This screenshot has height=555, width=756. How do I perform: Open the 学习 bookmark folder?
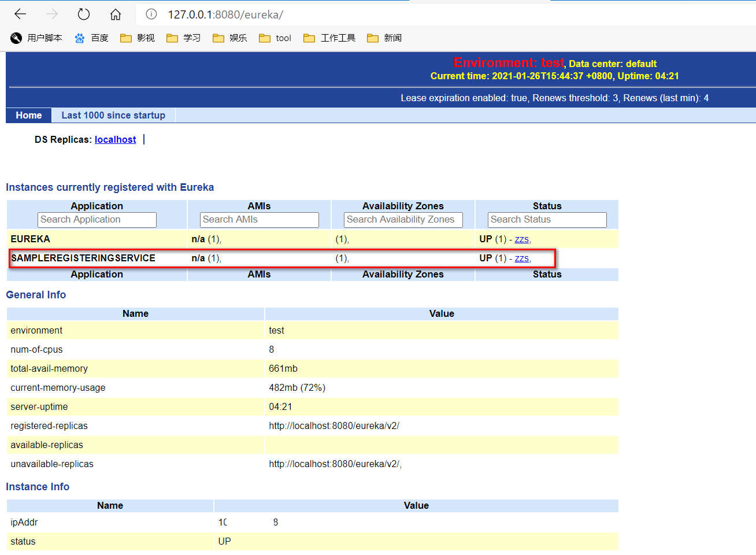[184, 38]
